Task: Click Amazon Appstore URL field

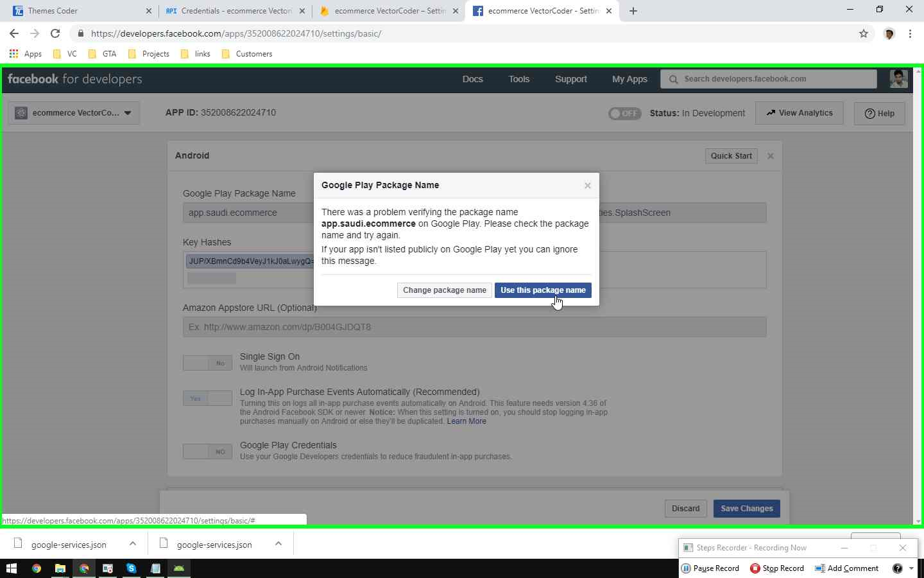Action: click(x=475, y=327)
